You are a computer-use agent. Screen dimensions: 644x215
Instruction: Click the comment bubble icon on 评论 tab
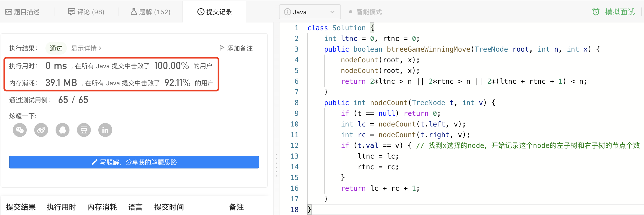71,12
